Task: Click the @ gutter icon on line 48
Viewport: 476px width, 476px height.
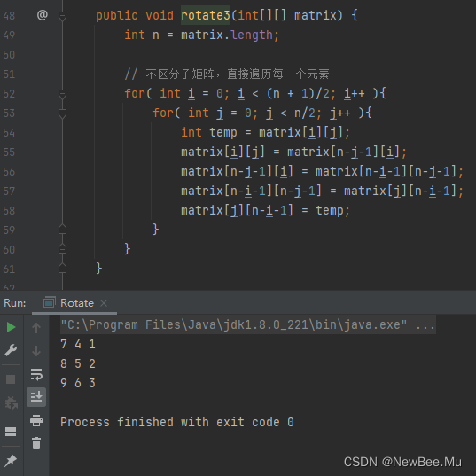Action: click(43, 14)
